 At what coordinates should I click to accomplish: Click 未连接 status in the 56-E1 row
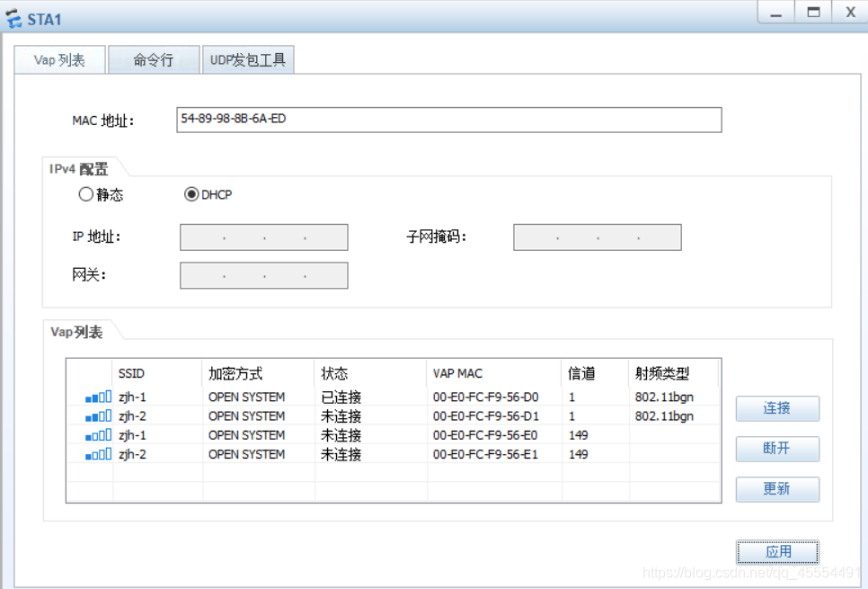point(341,454)
